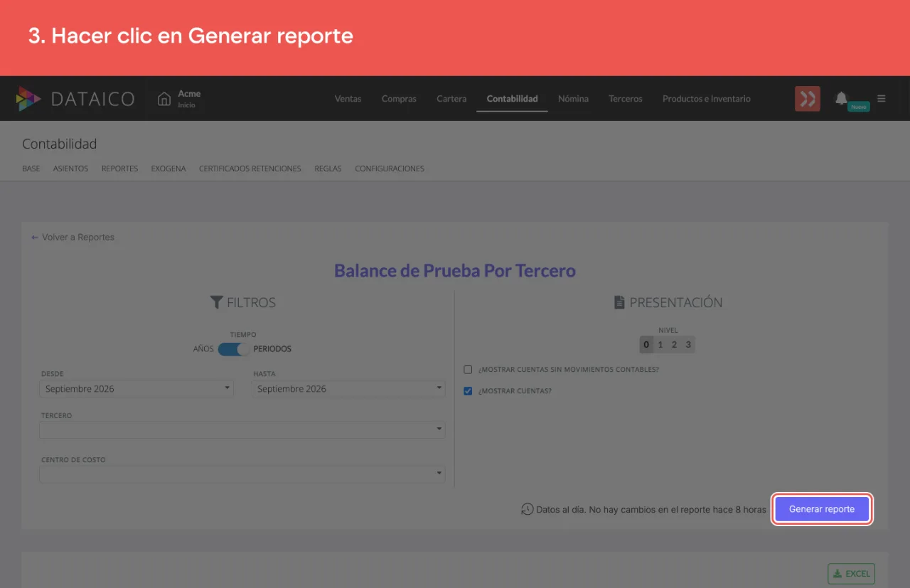Select the Contabilidad menu item
Screen dimensions: 910x588
(x=512, y=99)
